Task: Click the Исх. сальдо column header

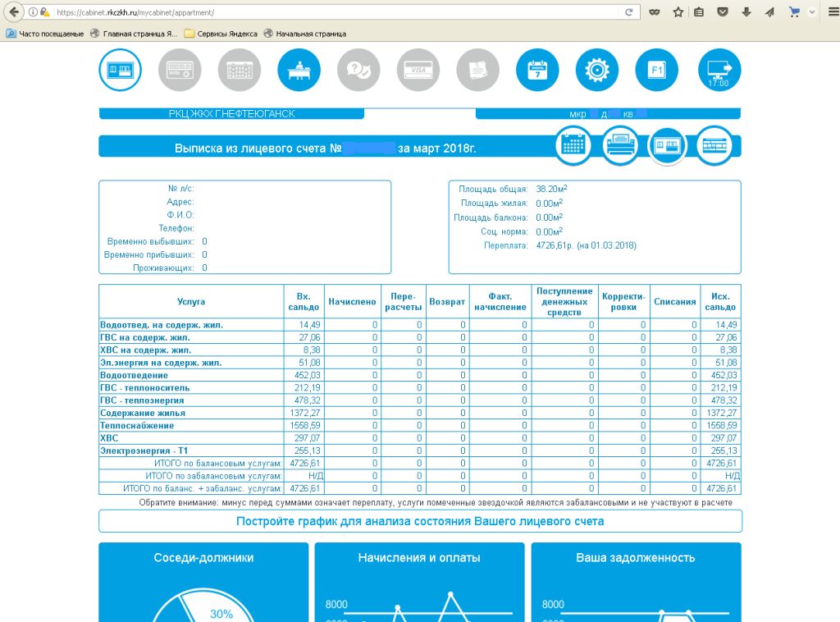Action: (x=720, y=302)
